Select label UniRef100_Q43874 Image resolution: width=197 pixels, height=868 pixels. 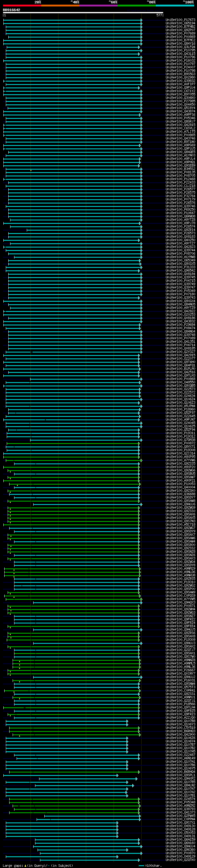click(180, 111)
